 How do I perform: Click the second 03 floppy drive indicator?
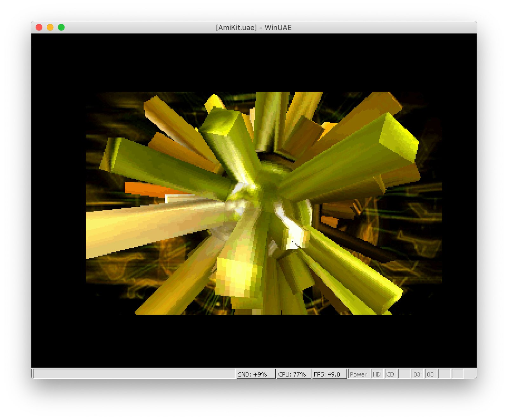[x=431, y=374]
